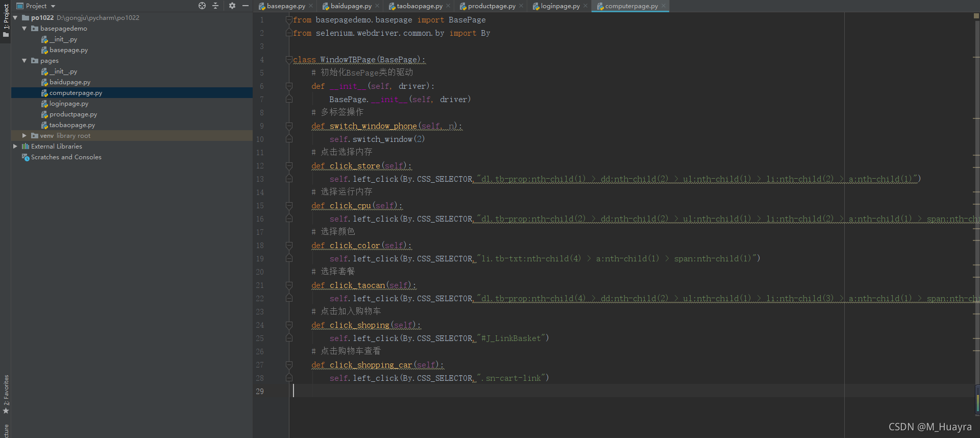
Task: Switch to the baidupage.py editor tab
Action: [x=351, y=6]
